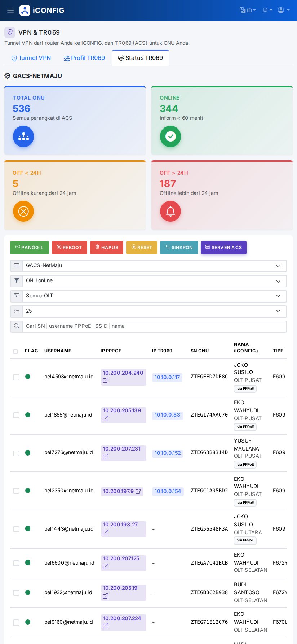Screen dimensions: 297x644
Task: Open the user account menu
Action: pos(284,10)
